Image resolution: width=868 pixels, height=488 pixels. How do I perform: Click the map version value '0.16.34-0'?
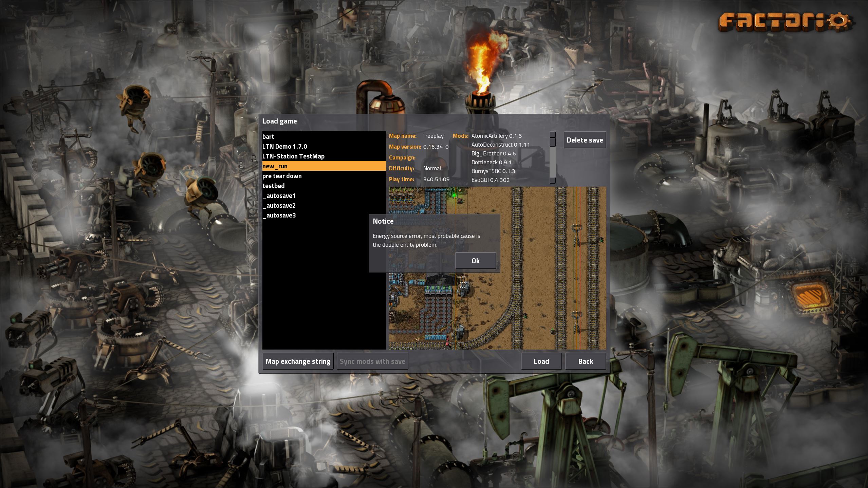(x=436, y=147)
